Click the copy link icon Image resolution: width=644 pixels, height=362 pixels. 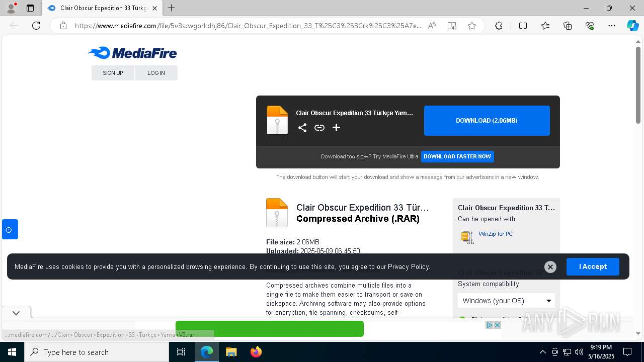point(319,128)
